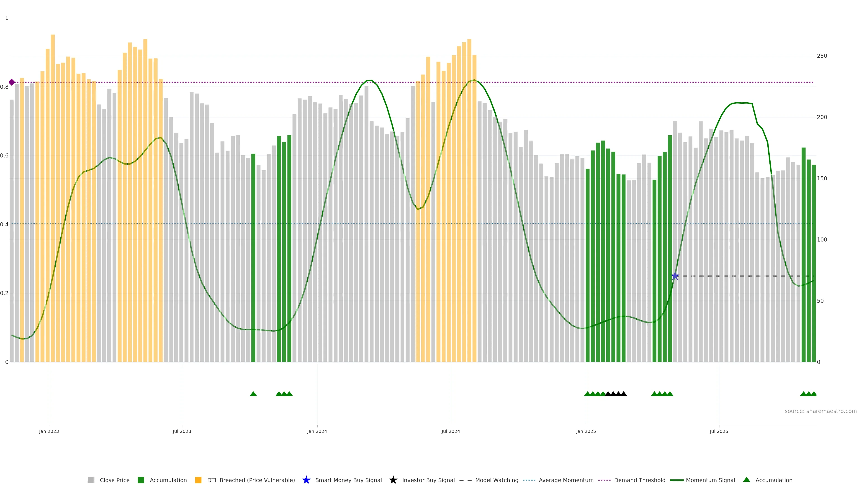Toggle Average Momentum legend entry
The image size is (868, 488).
click(x=566, y=480)
